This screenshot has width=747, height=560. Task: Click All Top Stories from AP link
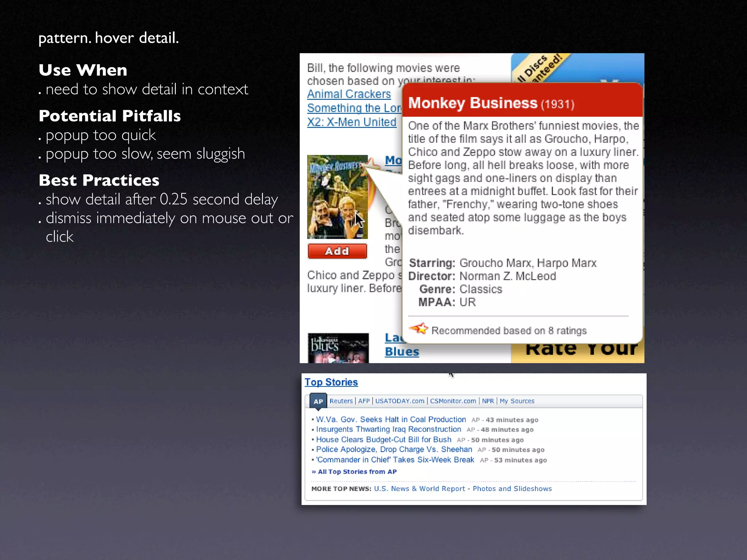357,472
